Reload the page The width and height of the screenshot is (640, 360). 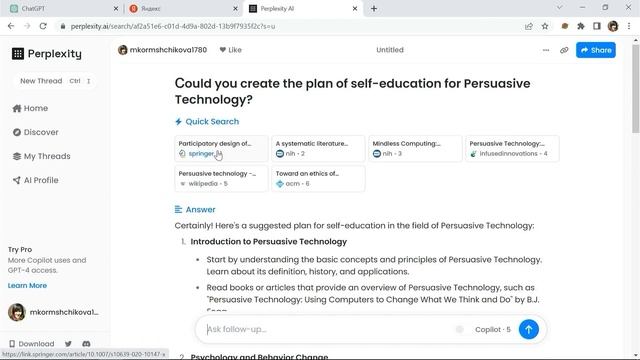(x=43, y=26)
